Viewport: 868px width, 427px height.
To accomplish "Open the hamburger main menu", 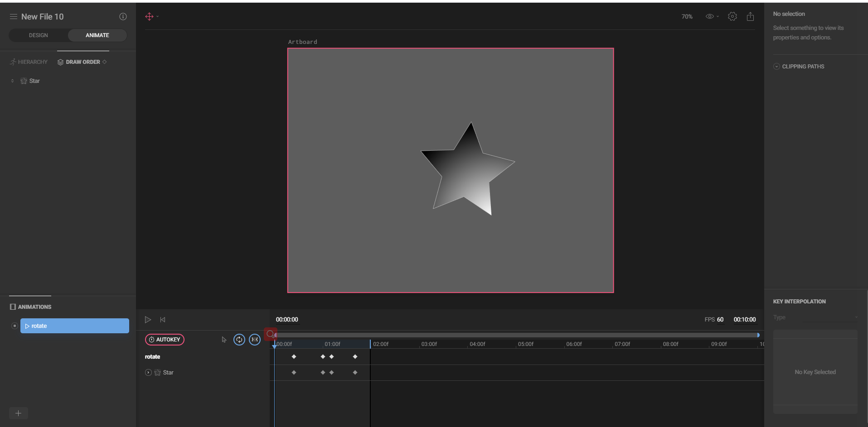I will coord(14,17).
